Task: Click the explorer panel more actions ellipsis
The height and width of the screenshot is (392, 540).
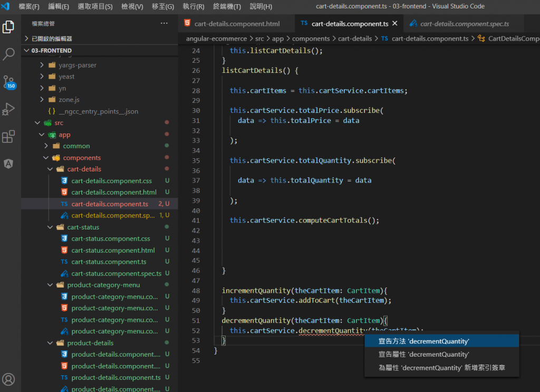Action: (164, 23)
